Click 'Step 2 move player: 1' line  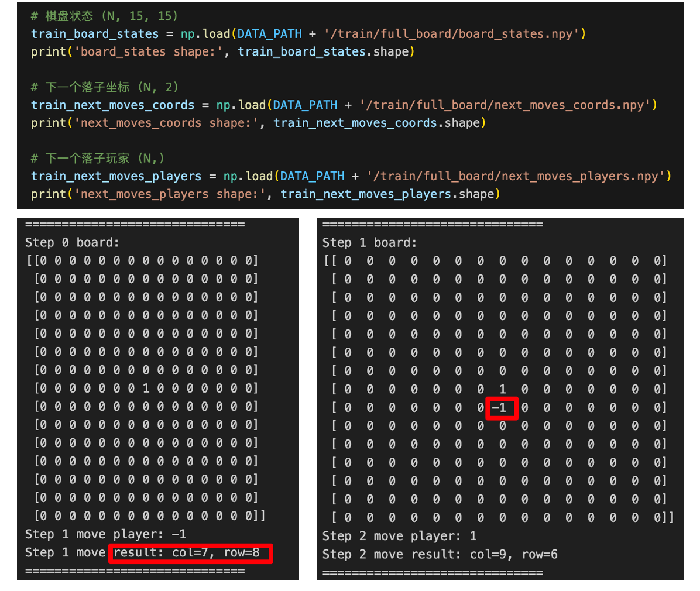(399, 536)
